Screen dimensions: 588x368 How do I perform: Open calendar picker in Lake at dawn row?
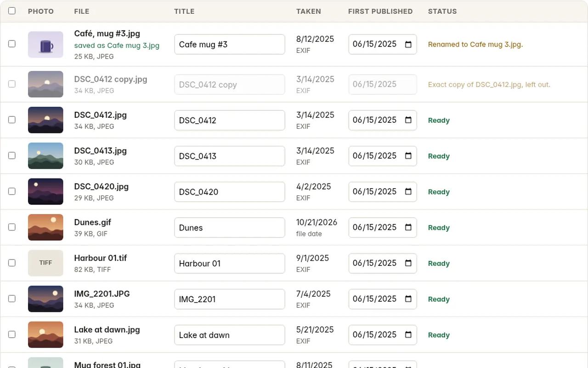(408, 335)
